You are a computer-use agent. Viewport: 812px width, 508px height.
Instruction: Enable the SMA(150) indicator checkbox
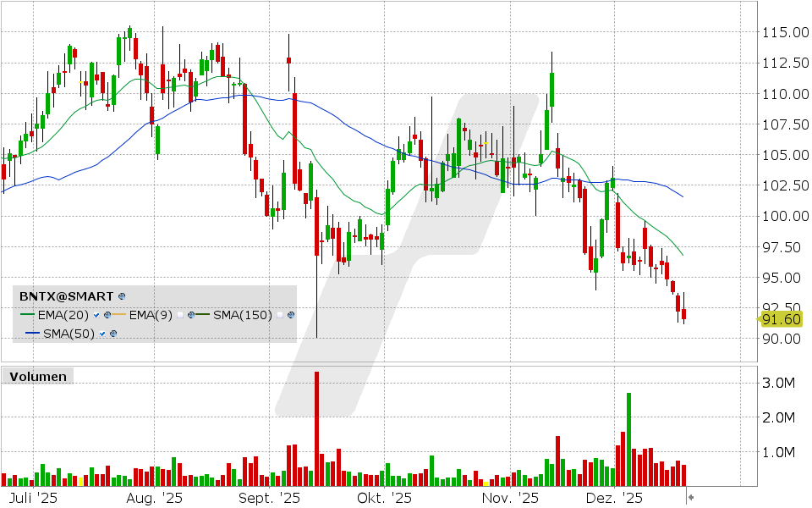[279, 315]
